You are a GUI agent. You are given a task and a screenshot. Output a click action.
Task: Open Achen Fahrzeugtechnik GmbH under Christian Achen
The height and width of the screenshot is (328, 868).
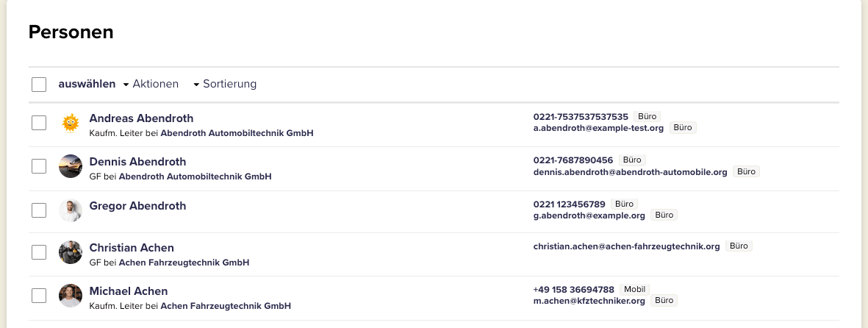point(184,263)
